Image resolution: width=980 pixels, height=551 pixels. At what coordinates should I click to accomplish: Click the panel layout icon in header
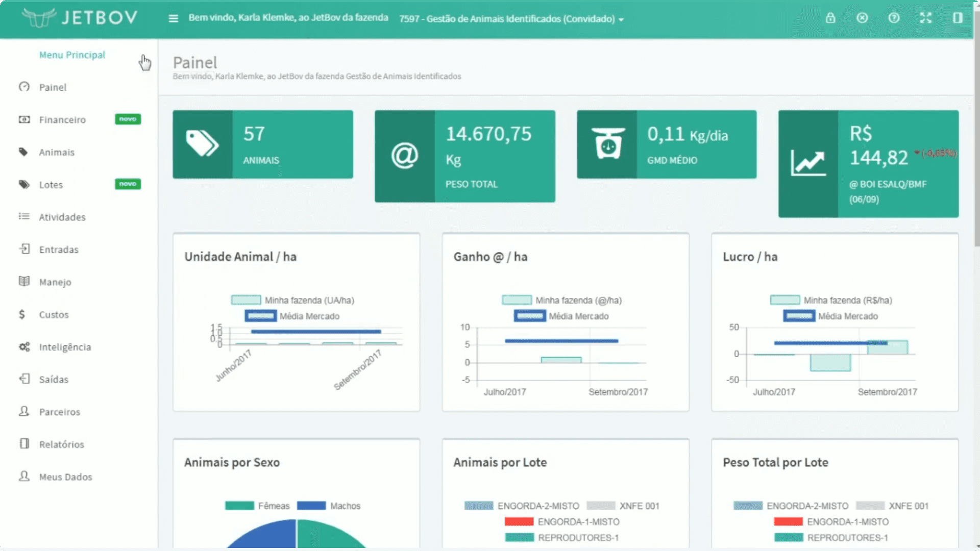click(x=958, y=18)
